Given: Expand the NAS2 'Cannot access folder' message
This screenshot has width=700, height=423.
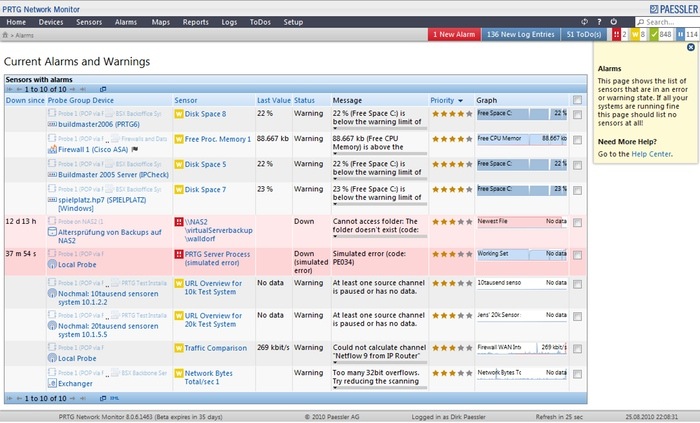Looking at the screenshot, I should click(380, 236).
